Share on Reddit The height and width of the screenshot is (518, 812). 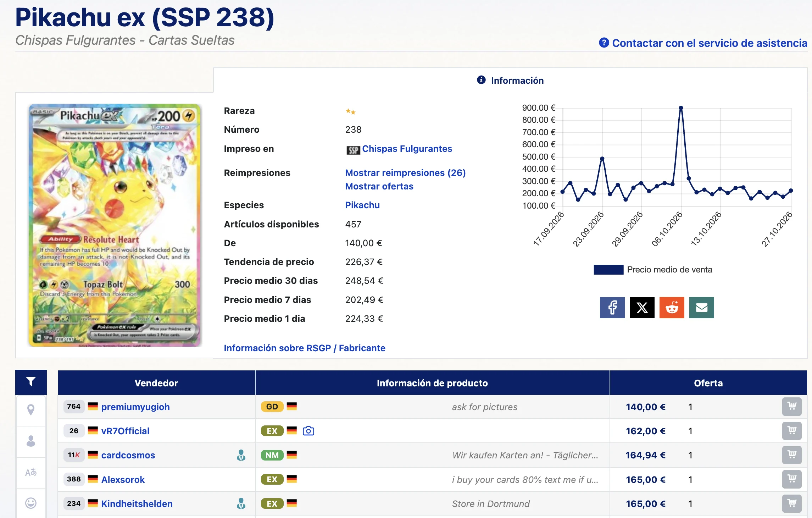point(672,308)
